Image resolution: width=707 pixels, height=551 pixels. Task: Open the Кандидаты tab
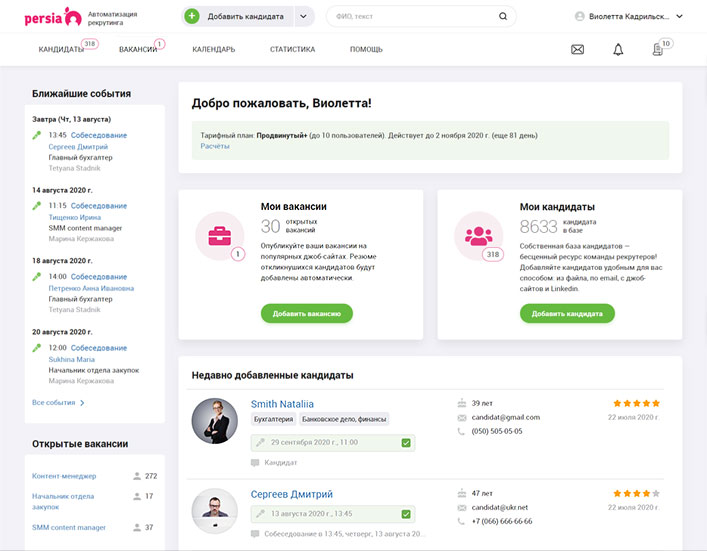(61, 49)
